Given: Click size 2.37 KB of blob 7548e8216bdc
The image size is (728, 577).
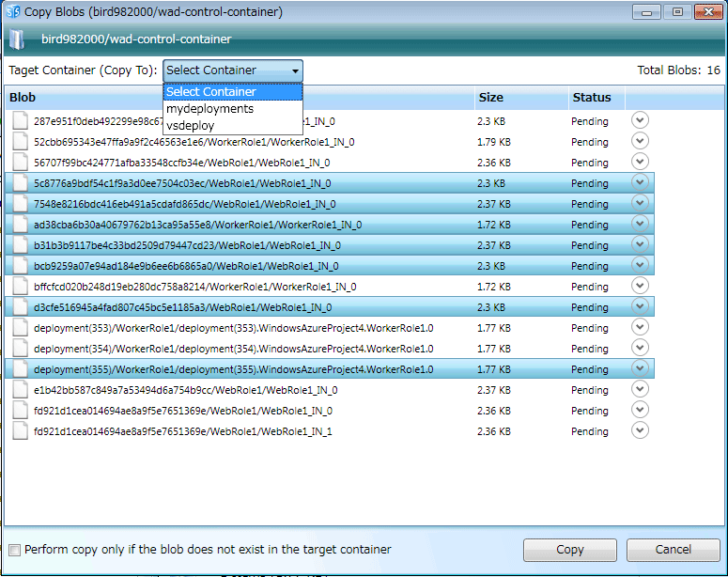Looking at the screenshot, I should click(493, 204).
